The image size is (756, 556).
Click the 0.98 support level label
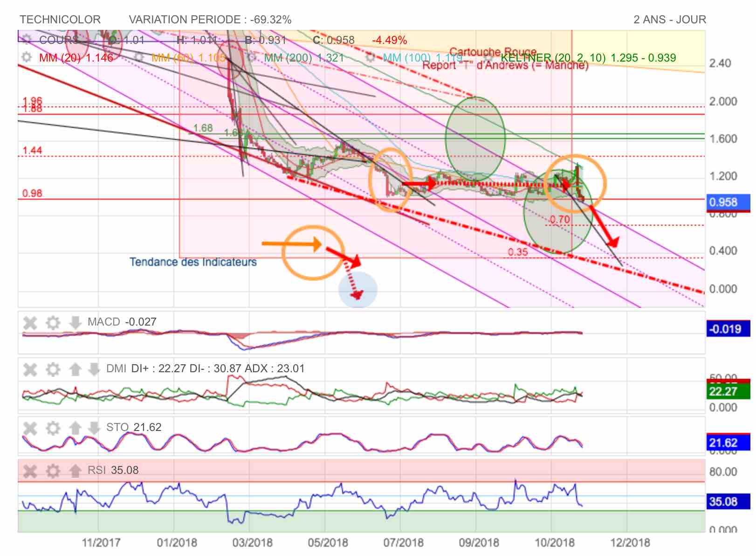click(x=32, y=193)
